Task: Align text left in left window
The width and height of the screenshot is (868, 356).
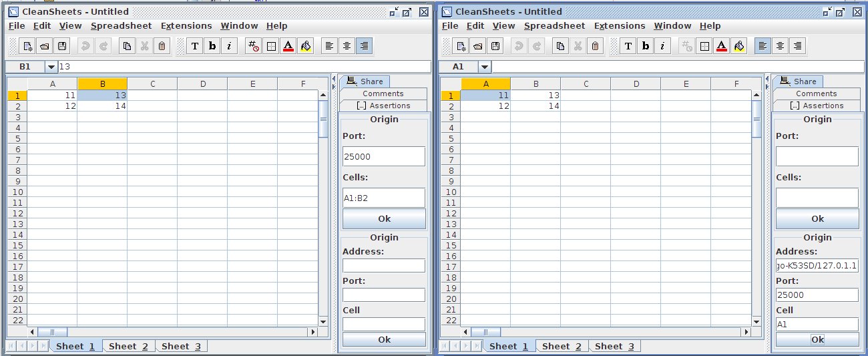Action: [329, 46]
